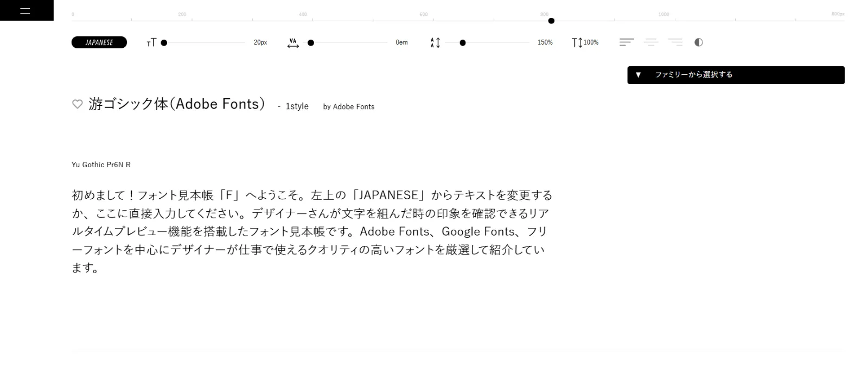Image resolution: width=868 pixels, height=379 pixels.
Task: Open the 游ゴシック体 (Adobe Fonts) title link
Action: coord(177,104)
